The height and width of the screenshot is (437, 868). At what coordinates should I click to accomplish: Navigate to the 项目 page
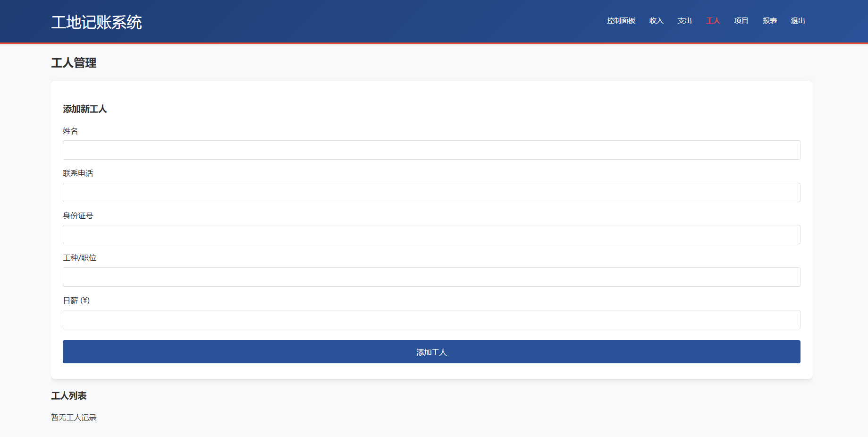click(x=741, y=21)
